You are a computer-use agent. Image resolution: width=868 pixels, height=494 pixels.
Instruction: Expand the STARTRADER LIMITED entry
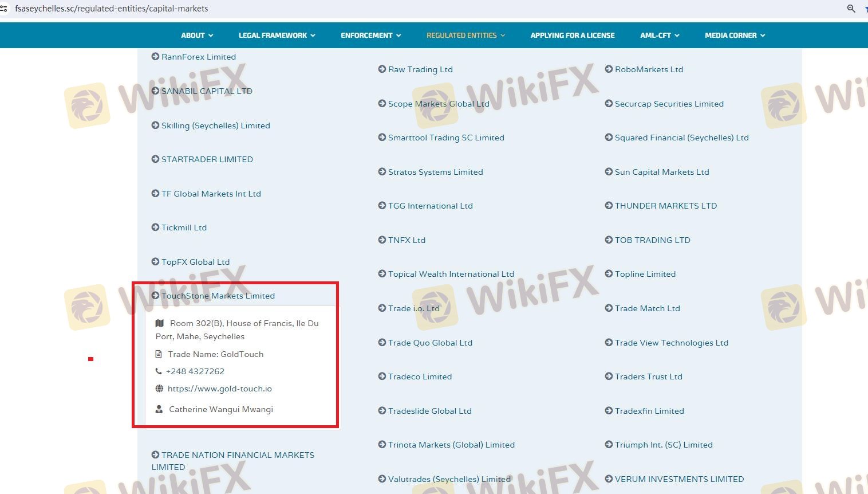click(x=207, y=159)
